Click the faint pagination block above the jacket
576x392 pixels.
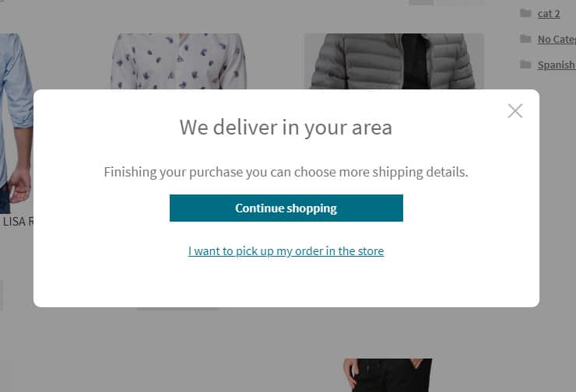click(446, 2)
